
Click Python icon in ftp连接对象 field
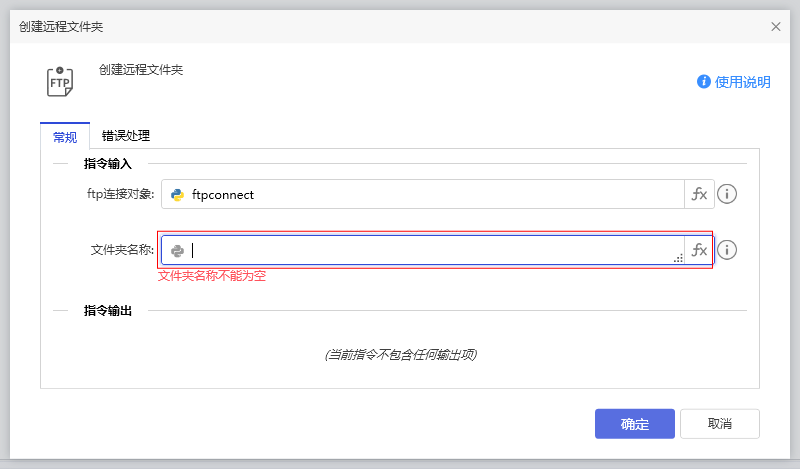(x=177, y=195)
